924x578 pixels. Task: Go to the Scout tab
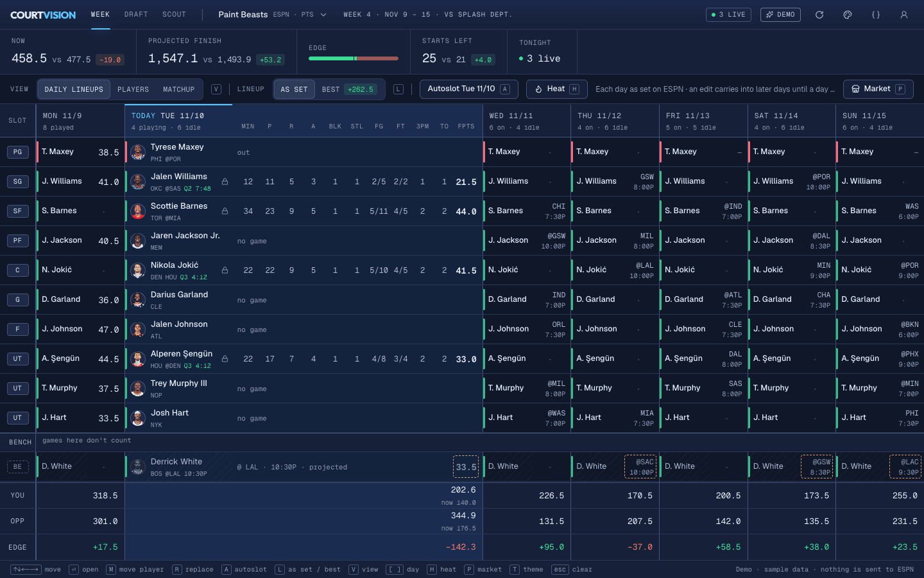point(174,15)
